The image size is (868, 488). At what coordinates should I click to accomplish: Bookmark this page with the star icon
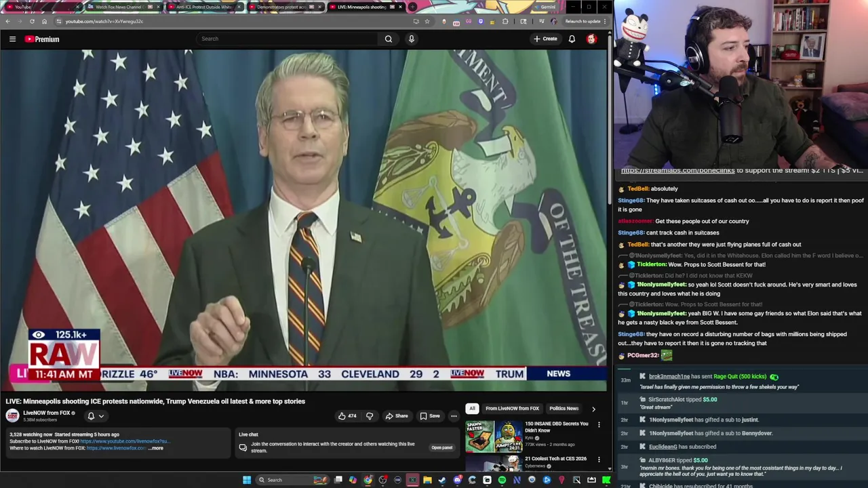(427, 21)
